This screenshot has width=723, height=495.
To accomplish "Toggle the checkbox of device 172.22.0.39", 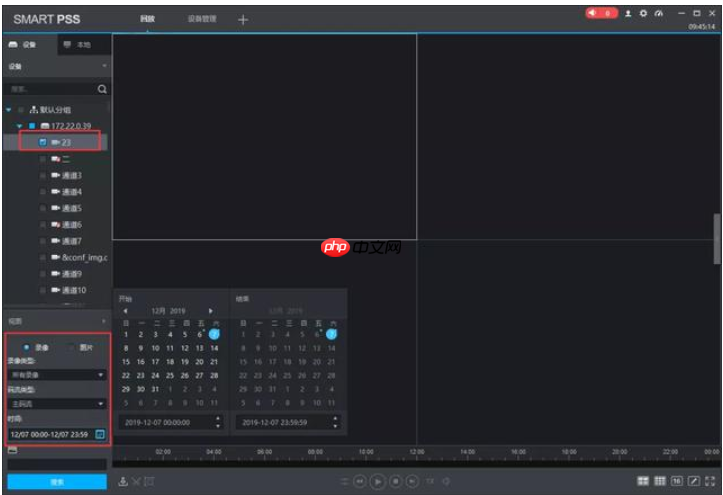I will pyautogui.click(x=32, y=126).
